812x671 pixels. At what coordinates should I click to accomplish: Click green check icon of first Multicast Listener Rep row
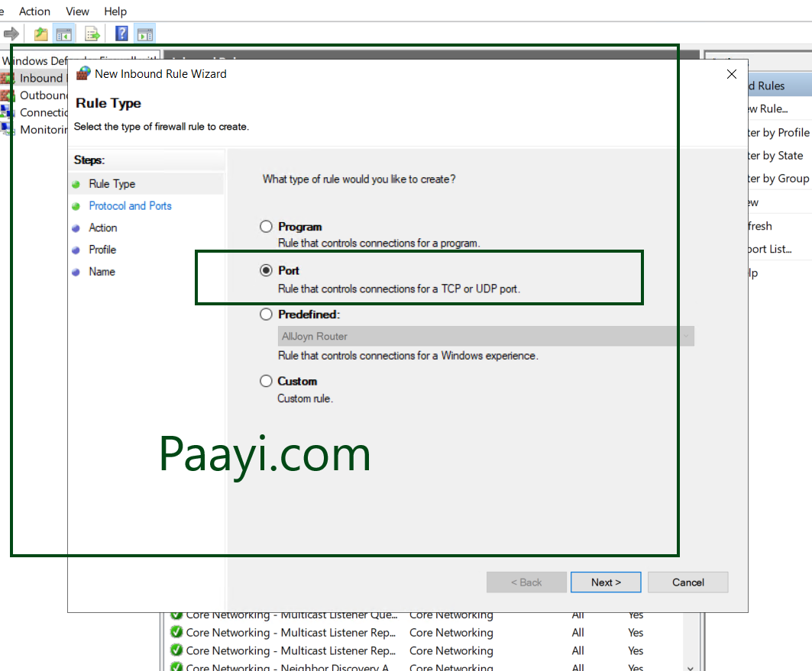click(176, 632)
